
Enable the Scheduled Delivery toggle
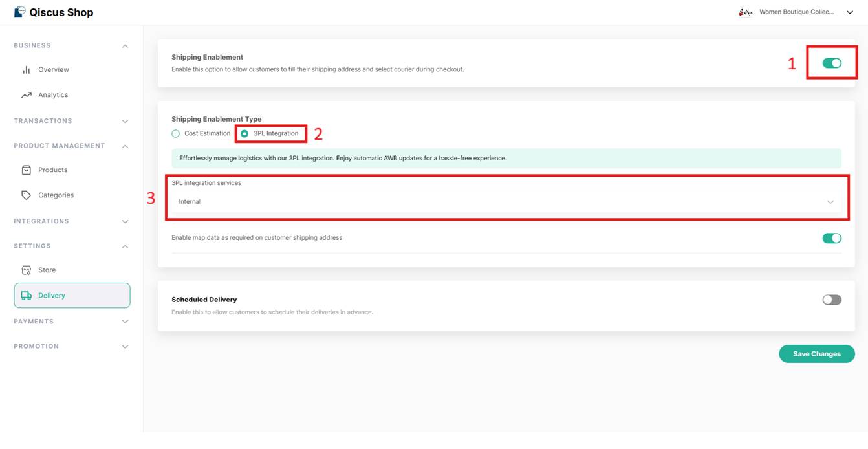click(x=832, y=300)
